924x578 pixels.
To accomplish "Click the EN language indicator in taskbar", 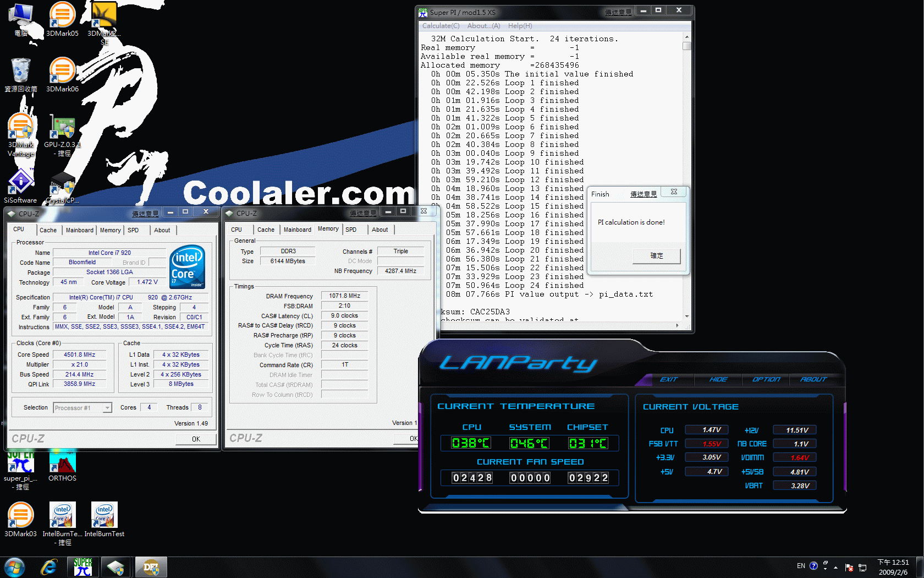I will click(x=801, y=566).
